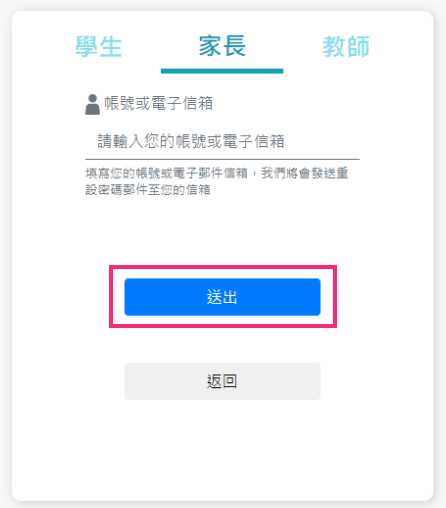The image size is (446, 508).
Task: Click the pink highlight border around 送出
Action: (x=223, y=267)
